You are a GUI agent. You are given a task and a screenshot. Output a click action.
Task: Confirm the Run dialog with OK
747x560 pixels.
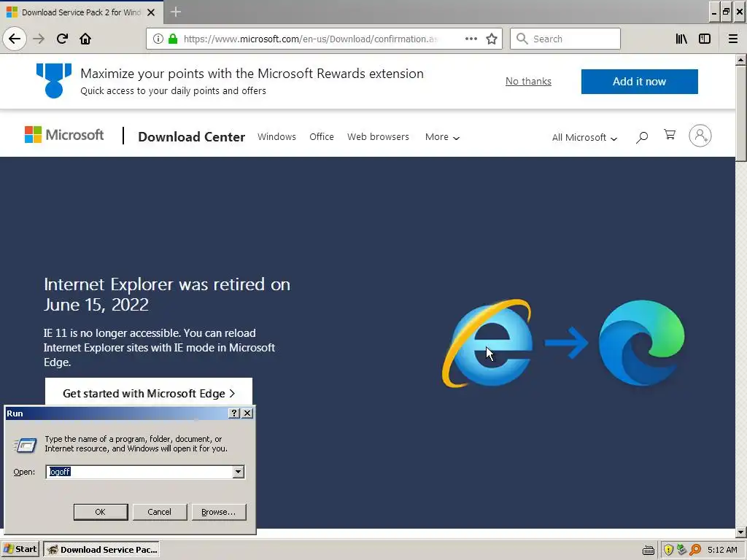pyautogui.click(x=101, y=512)
